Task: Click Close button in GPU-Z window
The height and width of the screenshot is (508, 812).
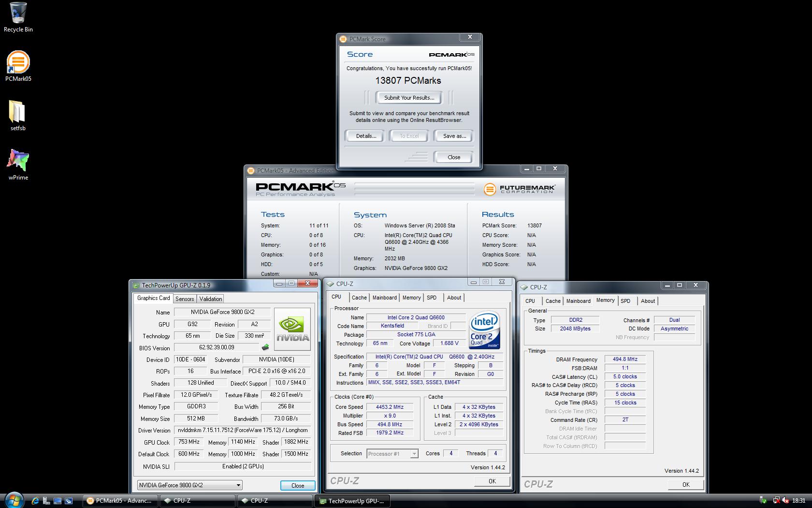Action: click(x=298, y=485)
